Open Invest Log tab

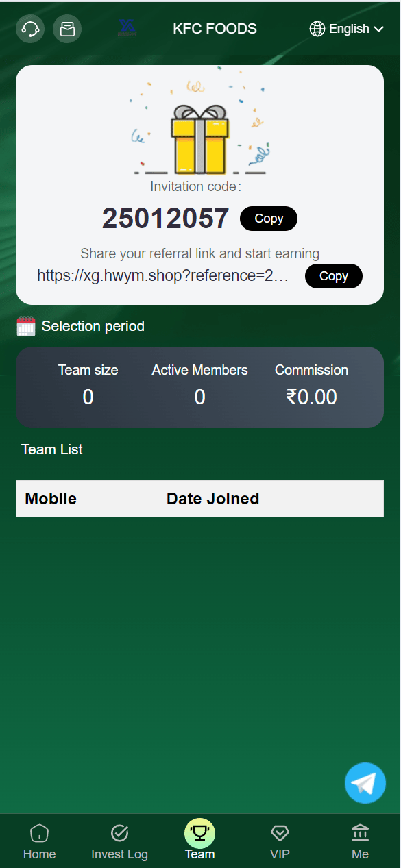(x=119, y=842)
